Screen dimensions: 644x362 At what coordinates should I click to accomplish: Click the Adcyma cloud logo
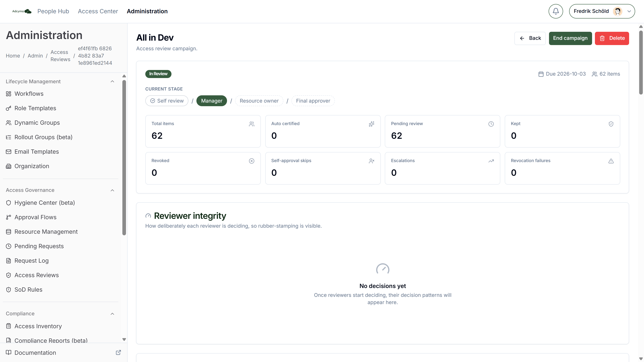[22, 11]
